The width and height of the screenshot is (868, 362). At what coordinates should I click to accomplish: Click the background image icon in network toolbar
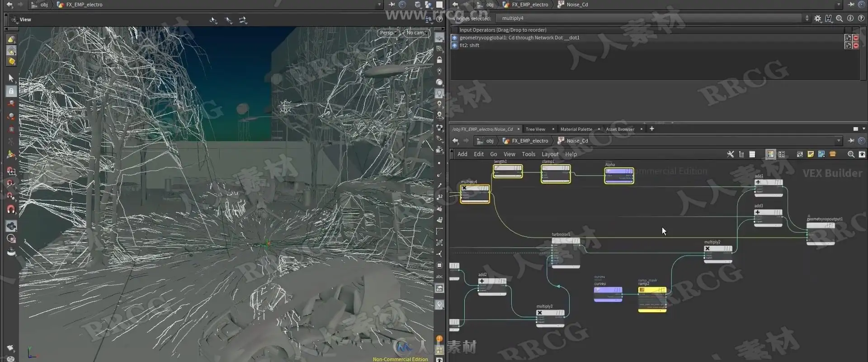(x=821, y=154)
